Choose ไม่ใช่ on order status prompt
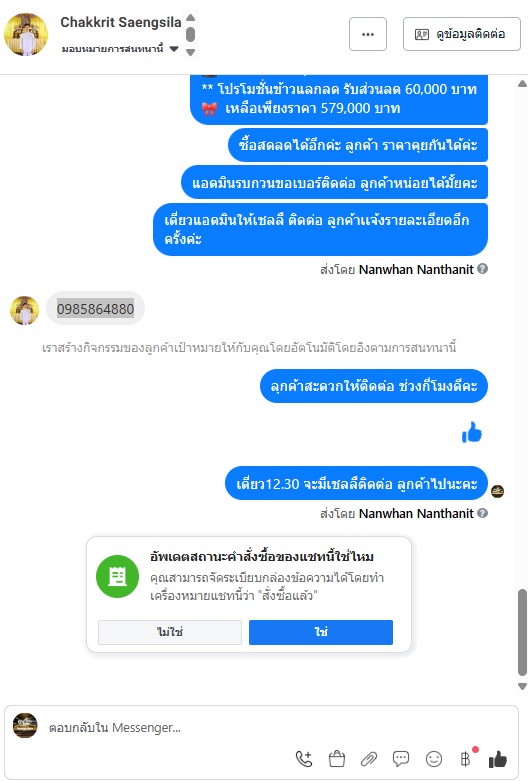This screenshot has width=528, height=781. (x=170, y=632)
